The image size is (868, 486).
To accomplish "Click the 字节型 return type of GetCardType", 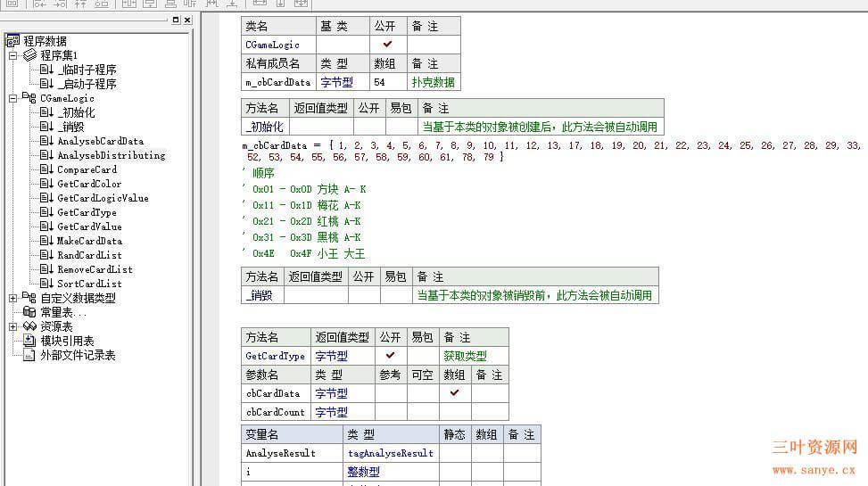I will (343, 356).
